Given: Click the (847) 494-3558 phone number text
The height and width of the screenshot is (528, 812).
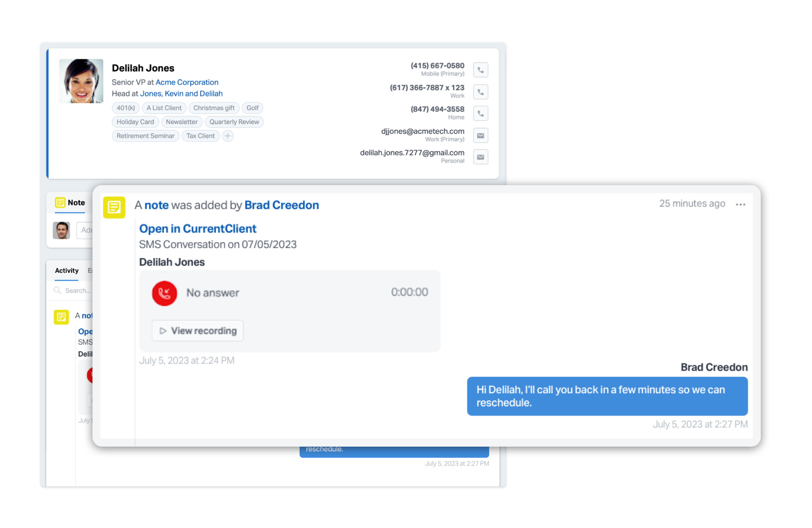Looking at the screenshot, I should point(437,109).
